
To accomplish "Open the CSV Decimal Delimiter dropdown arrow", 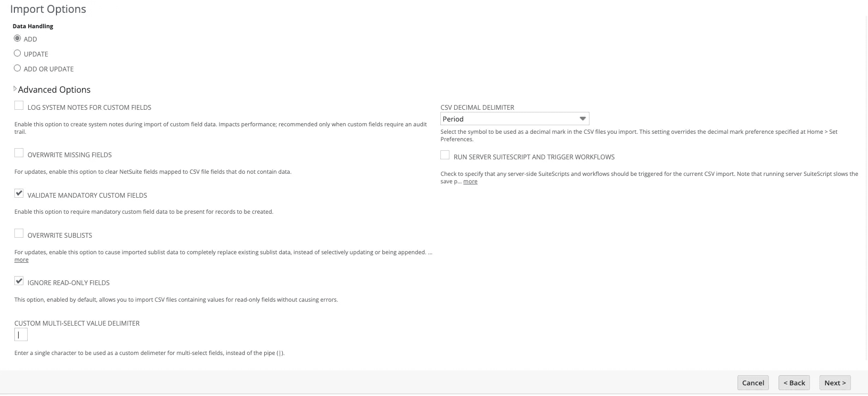I will 583,118.
